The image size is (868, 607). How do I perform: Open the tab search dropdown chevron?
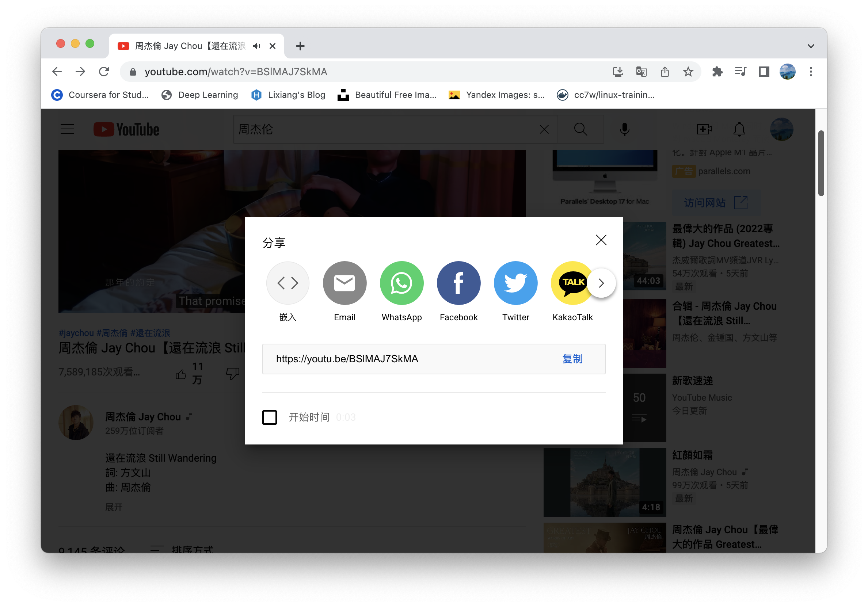point(811,46)
